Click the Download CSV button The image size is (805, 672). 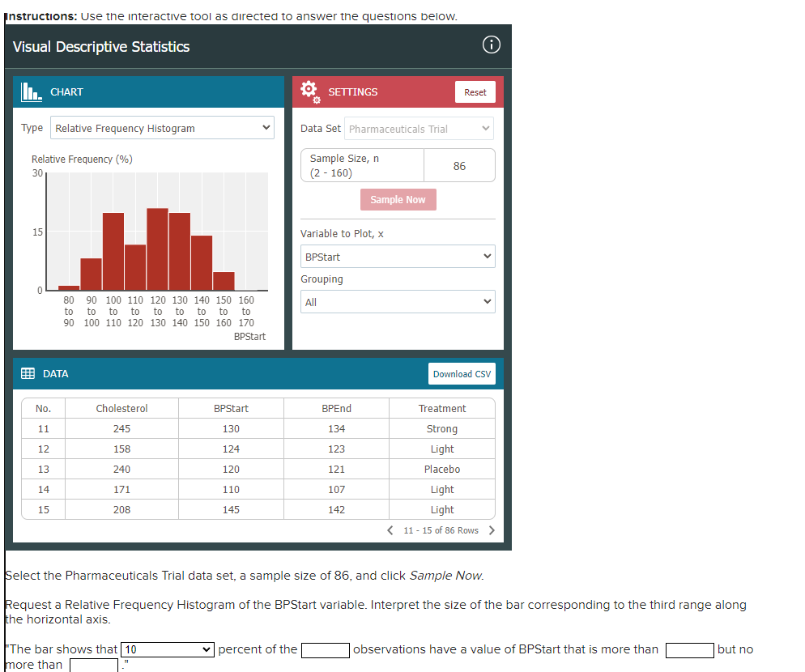click(462, 373)
